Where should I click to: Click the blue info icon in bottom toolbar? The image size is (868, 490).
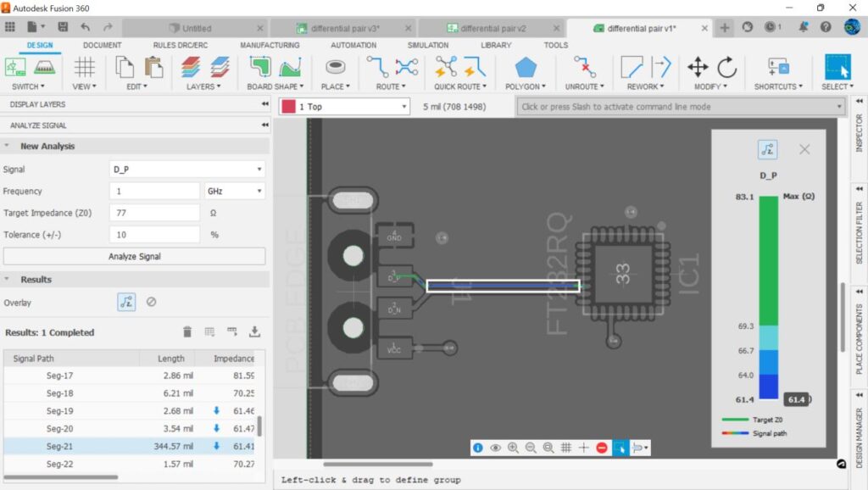click(x=477, y=447)
